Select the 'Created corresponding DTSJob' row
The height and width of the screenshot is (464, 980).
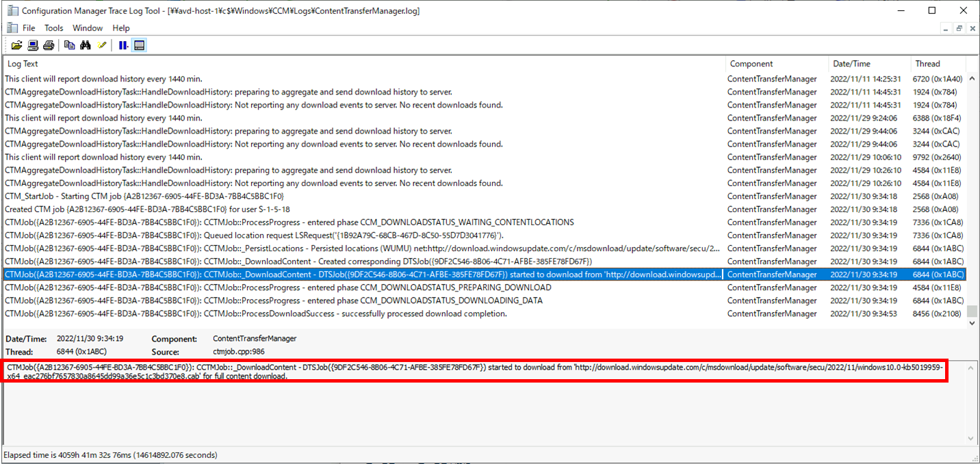point(484,261)
